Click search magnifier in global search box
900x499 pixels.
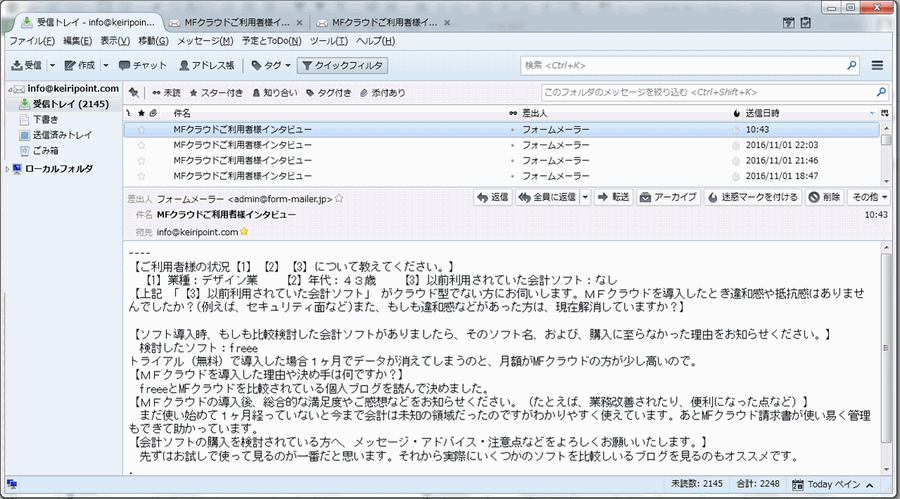coord(852,65)
